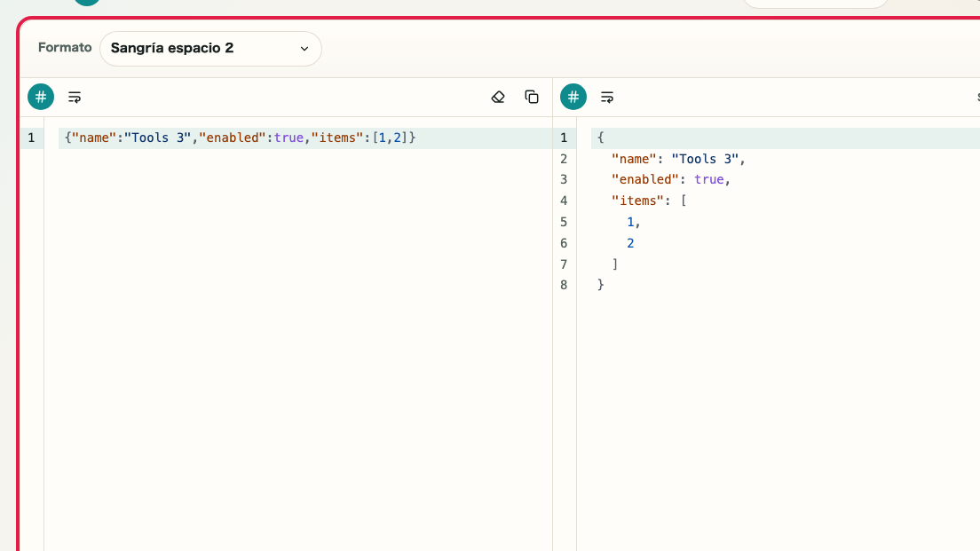Copy the input editor contents

click(x=532, y=97)
